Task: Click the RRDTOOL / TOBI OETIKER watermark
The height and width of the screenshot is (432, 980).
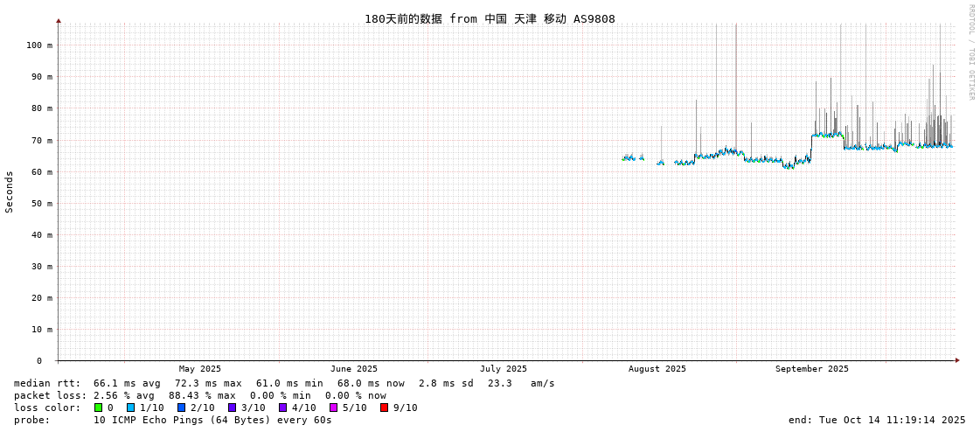Action: (x=970, y=52)
